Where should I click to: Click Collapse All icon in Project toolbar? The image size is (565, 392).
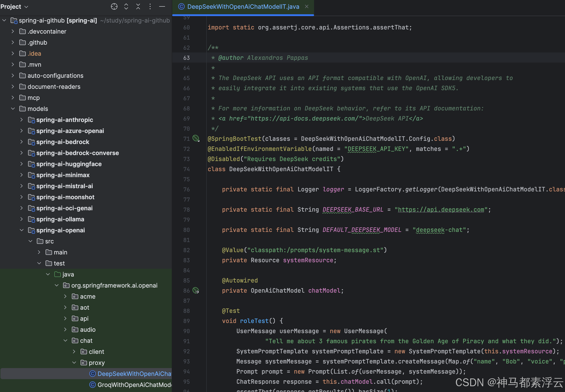(138, 7)
